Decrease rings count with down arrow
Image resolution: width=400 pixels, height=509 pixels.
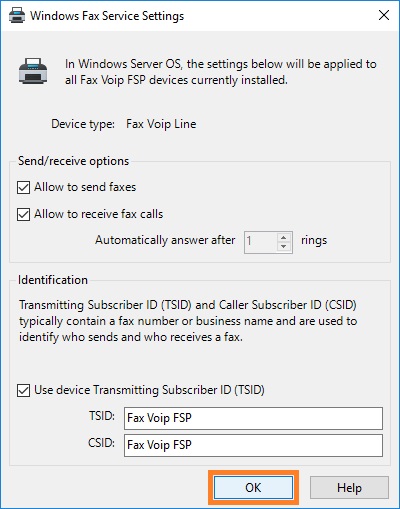click(284, 247)
